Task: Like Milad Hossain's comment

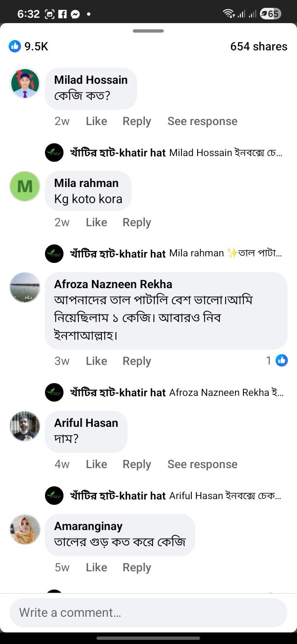Action: [97, 121]
